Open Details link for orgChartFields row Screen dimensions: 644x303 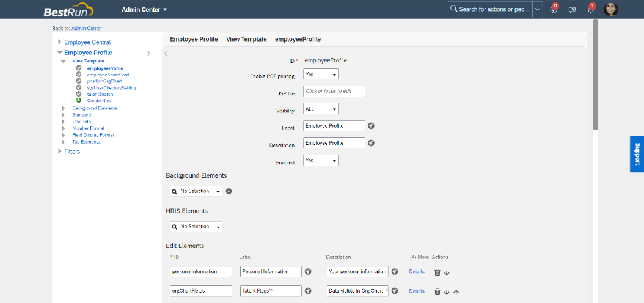(x=417, y=291)
